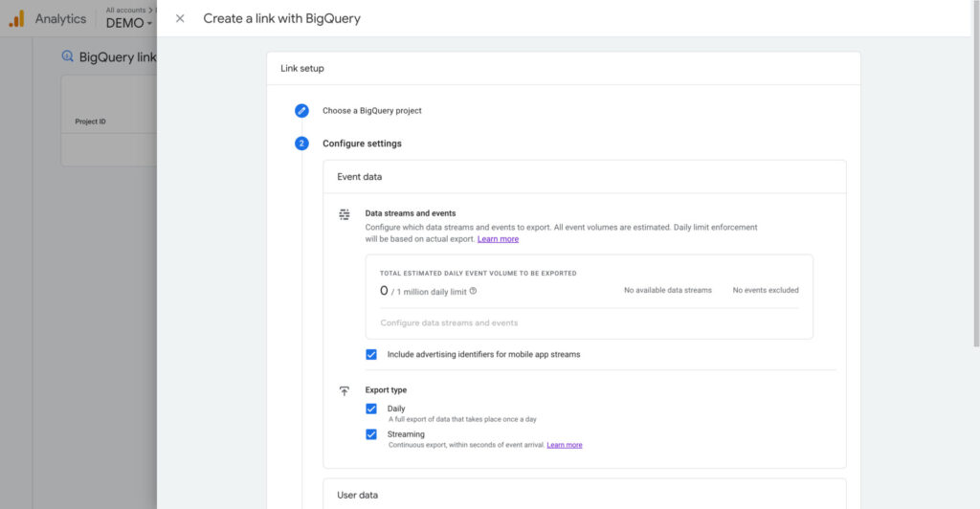Image resolution: width=980 pixels, height=509 pixels.
Task: Click the Data streams and events heading
Action: tap(411, 213)
